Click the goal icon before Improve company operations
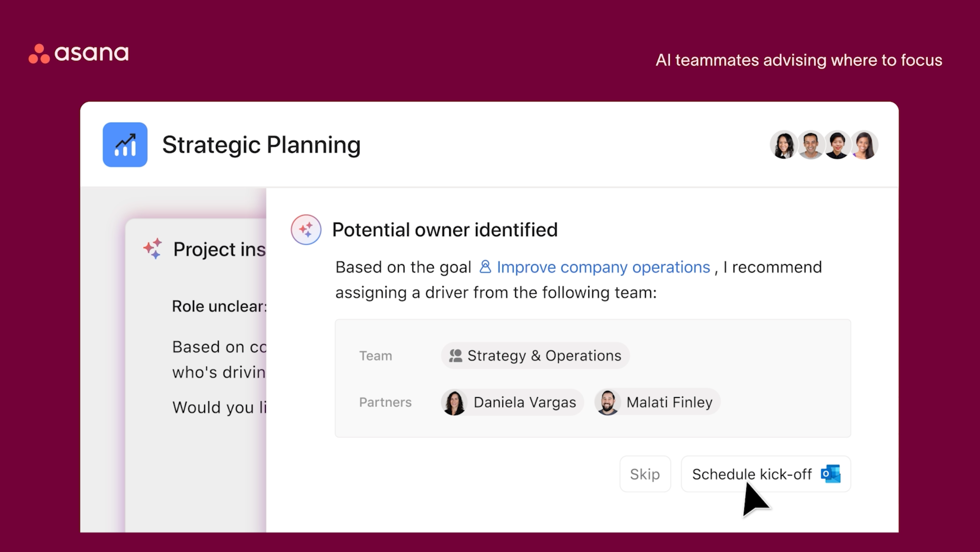 tap(485, 267)
